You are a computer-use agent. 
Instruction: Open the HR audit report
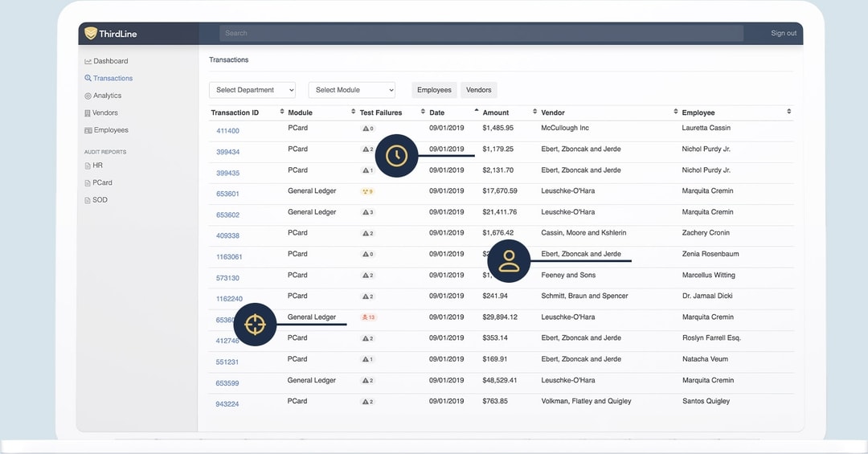click(93, 165)
